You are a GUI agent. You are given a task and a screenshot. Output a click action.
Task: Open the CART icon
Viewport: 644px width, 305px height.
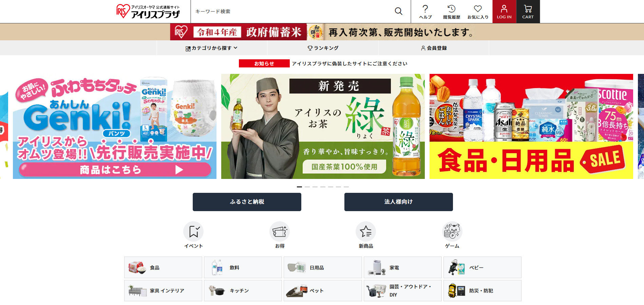(528, 9)
